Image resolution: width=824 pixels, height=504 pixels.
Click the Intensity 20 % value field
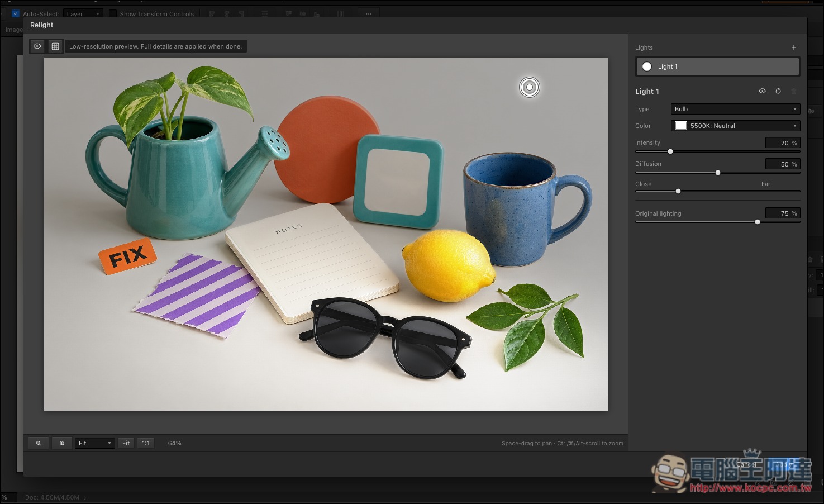(x=783, y=143)
